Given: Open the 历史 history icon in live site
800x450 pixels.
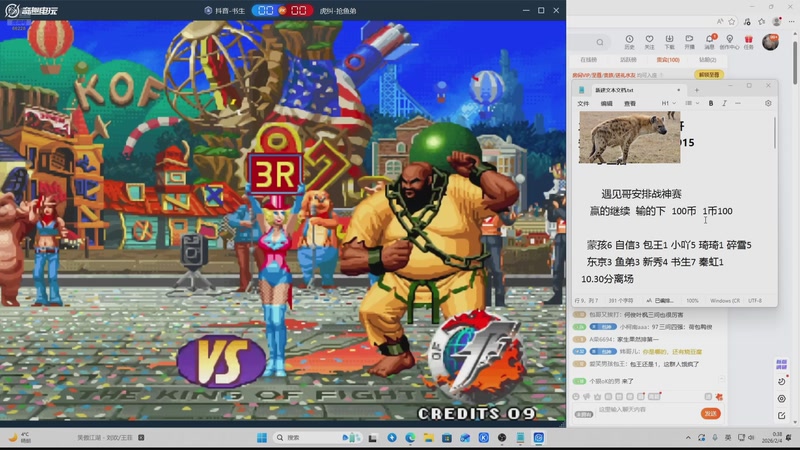Looking at the screenshot, I should click(x=629, y=42).
